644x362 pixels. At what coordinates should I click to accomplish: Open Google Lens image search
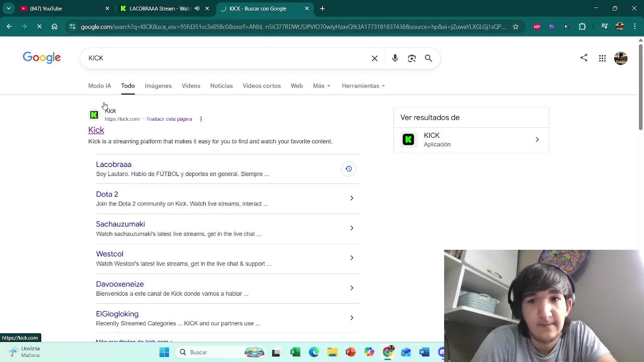coord(412,58)
